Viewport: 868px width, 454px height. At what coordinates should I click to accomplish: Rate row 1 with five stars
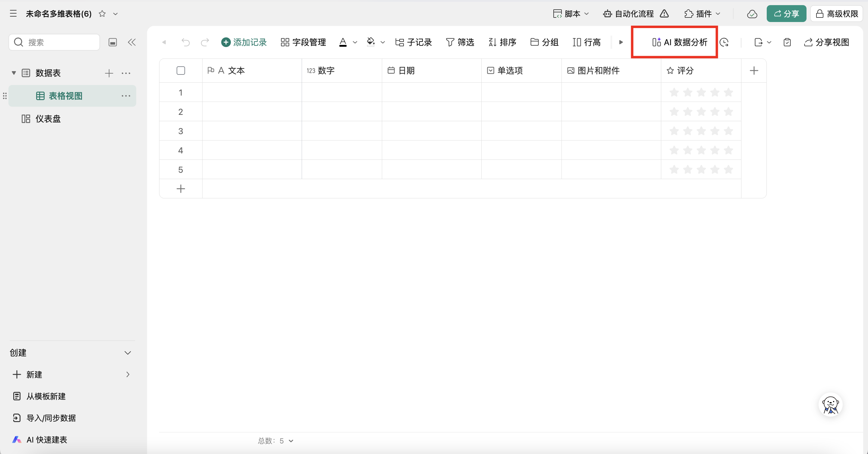[x=728, y=92]
